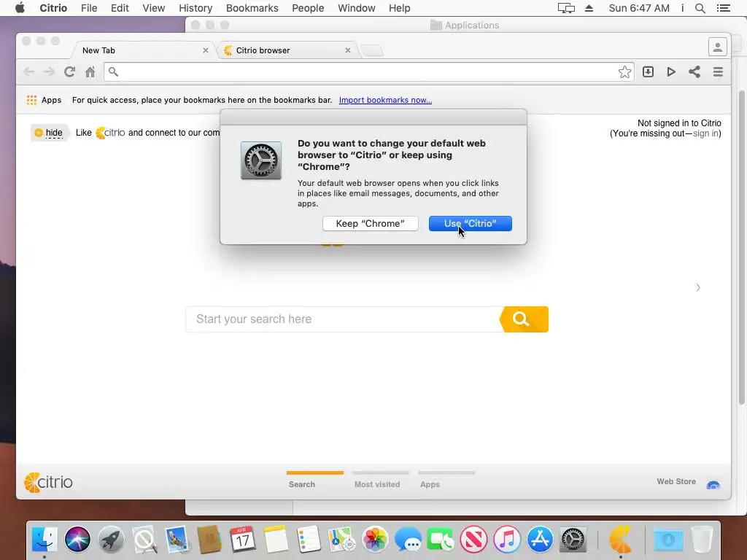Click the back navigation arrow

pos(28,72)
